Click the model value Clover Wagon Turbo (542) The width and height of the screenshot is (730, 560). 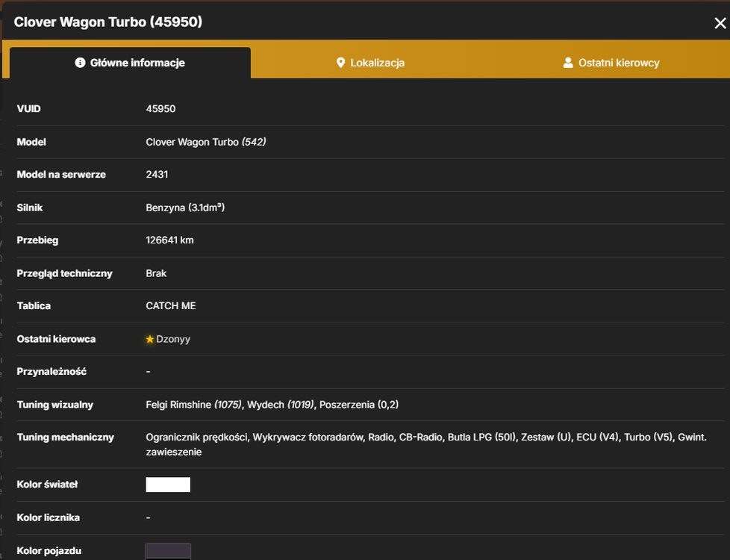pyautogui.click(x=206, y=142)
